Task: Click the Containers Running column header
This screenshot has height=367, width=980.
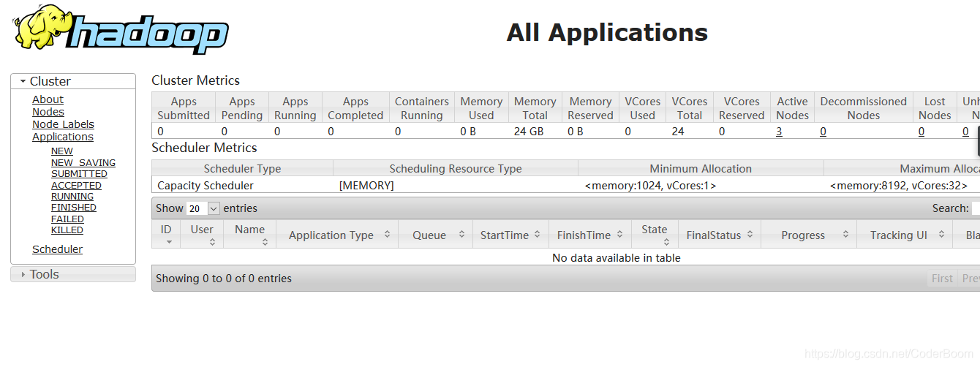Action: pos(422,108)
